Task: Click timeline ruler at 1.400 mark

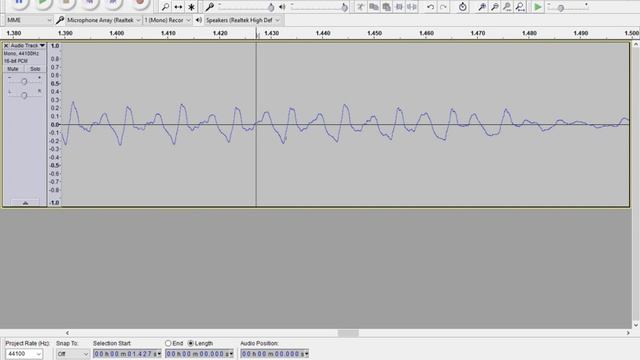Action: (x=117, y=33)
